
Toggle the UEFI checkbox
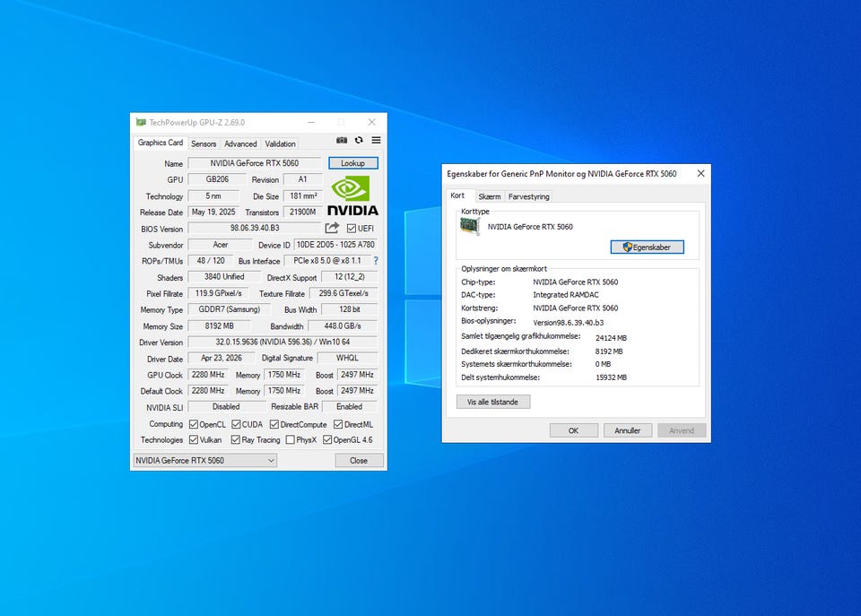pyautogui.click(x=352, y=229)
